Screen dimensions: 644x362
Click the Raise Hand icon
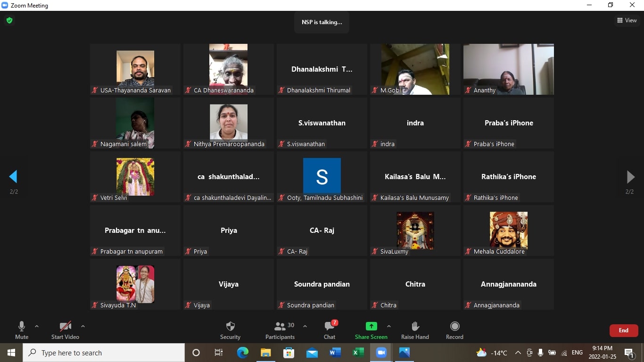(415, 326)
